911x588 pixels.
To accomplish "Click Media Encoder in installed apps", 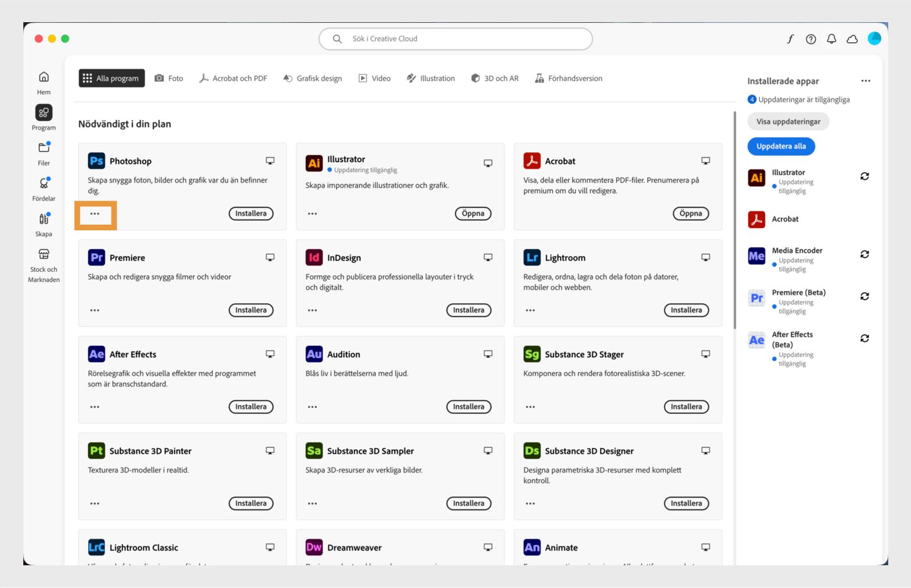I will [x=797, y=251].
